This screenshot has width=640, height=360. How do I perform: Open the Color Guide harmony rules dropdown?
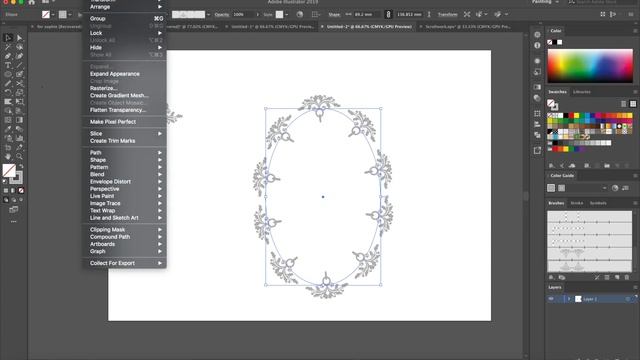(604, 188)
